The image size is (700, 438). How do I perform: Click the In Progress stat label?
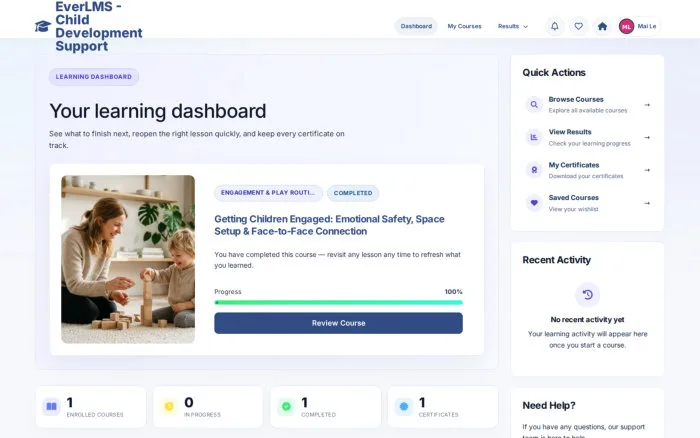(202, 415)
